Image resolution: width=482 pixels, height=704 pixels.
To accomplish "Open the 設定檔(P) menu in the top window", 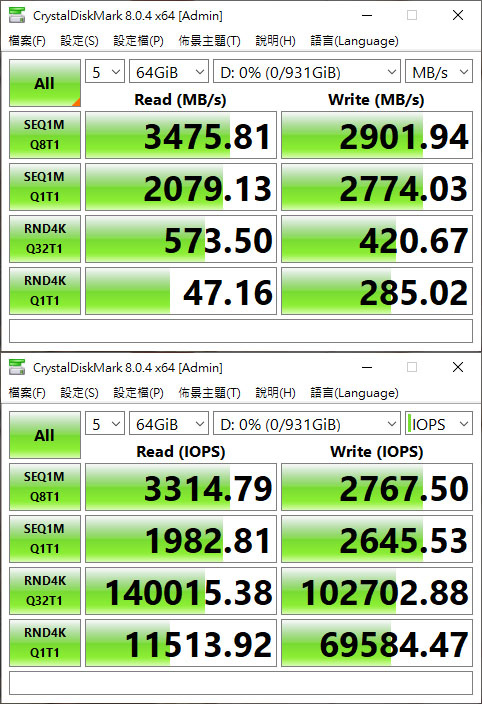I will click(138, 41).
